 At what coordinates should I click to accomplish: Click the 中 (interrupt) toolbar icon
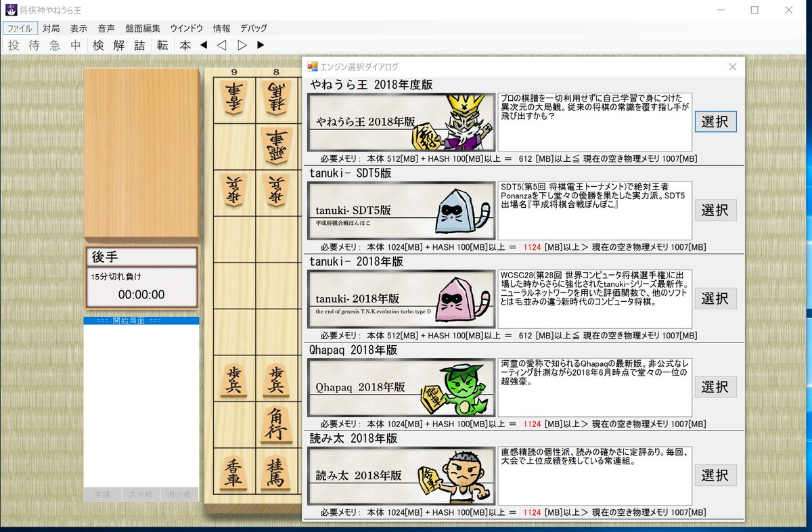click(x=74, y=45)
